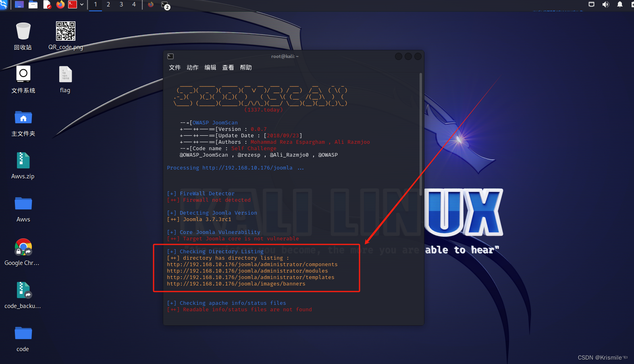Launch Firefox from panel launcher
The image size is (634, 364).
pyautogui.click(x=60, y=4)
